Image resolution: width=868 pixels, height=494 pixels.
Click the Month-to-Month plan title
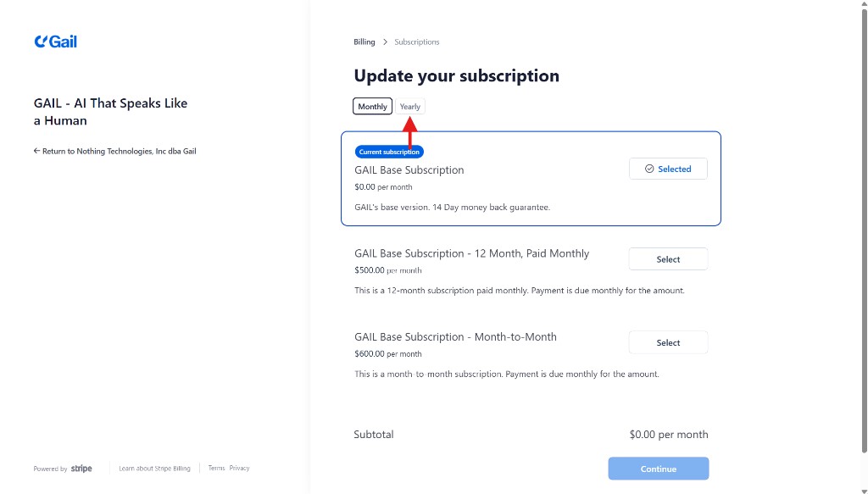coord(455,337)
